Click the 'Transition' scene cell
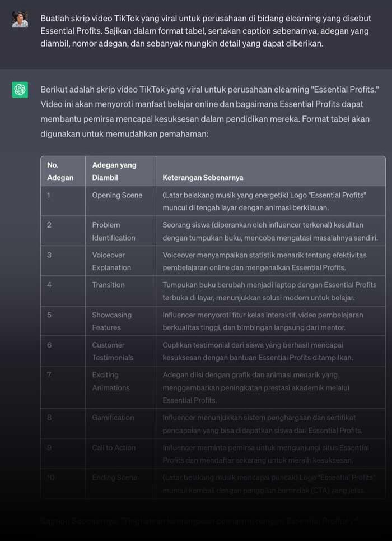Viewport: 392px width, 541px height. 120,291
